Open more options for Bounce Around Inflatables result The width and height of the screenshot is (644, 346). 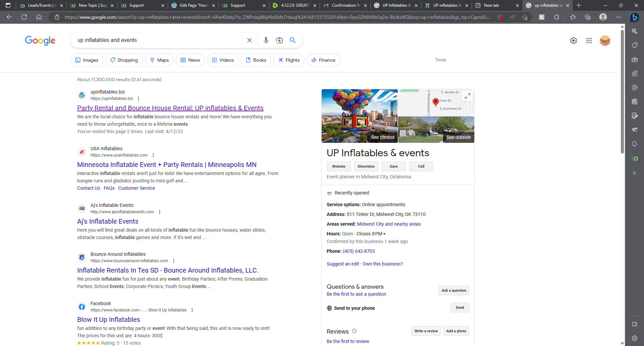click(x=174, y=261)
